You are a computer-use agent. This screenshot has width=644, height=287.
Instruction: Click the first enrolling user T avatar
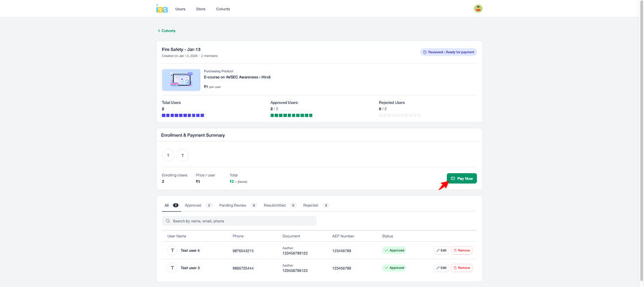coord(168,155)
